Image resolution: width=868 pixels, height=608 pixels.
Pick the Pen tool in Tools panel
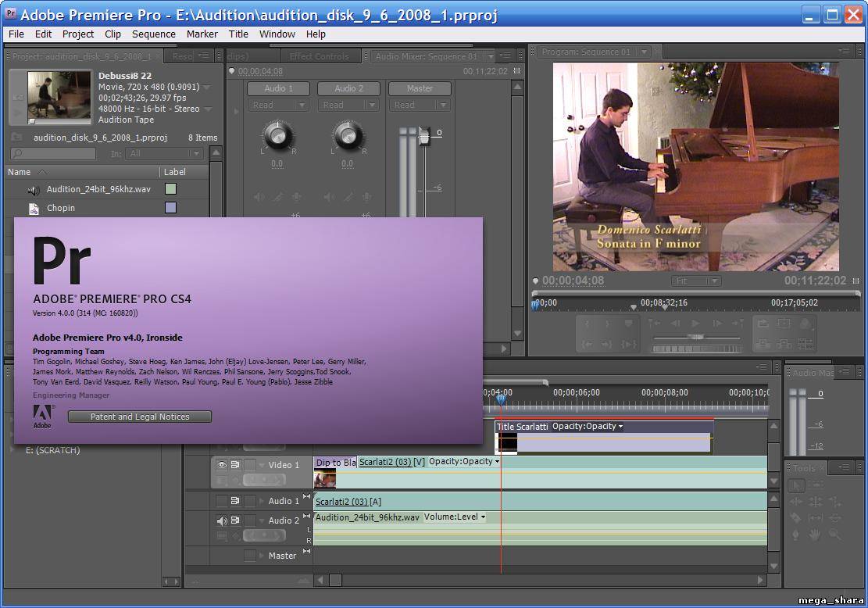[x=795, y=535]
